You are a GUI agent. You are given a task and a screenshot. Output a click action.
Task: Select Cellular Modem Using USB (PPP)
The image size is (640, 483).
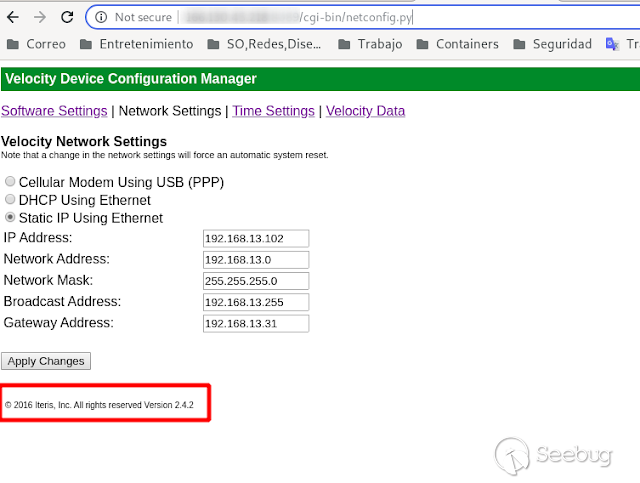(x=10, y=181)
